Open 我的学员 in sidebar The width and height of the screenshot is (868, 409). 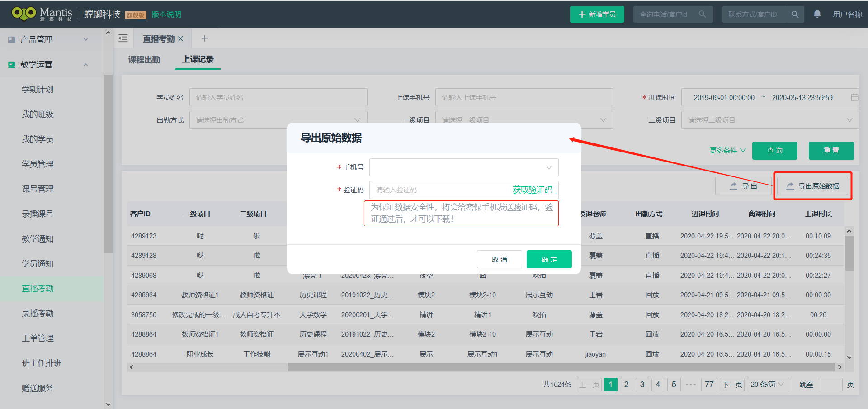pyautogui.click(x=38, y=139)
